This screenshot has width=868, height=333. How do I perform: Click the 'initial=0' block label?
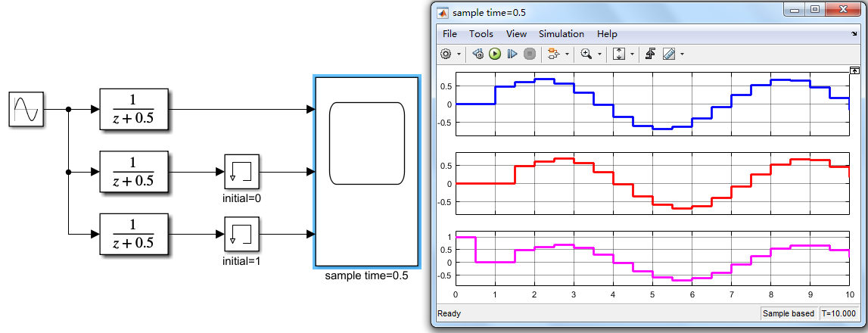tap(241, 198)
